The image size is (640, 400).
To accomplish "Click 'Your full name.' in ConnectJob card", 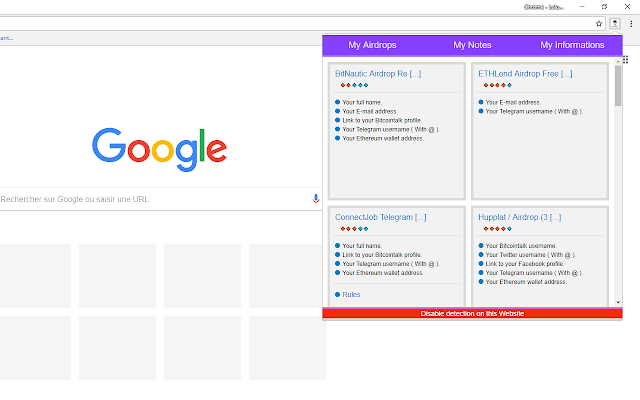I will click(x=362, y=246).
